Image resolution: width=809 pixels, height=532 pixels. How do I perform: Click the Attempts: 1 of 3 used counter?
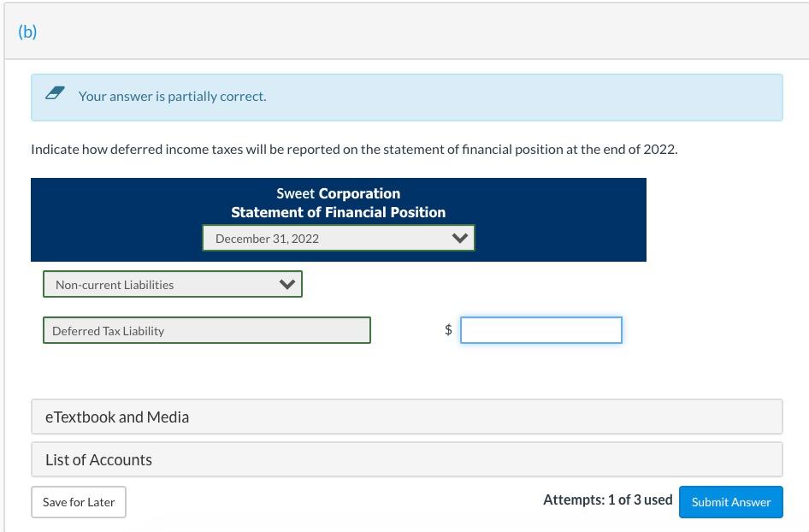tap(608, 499)
